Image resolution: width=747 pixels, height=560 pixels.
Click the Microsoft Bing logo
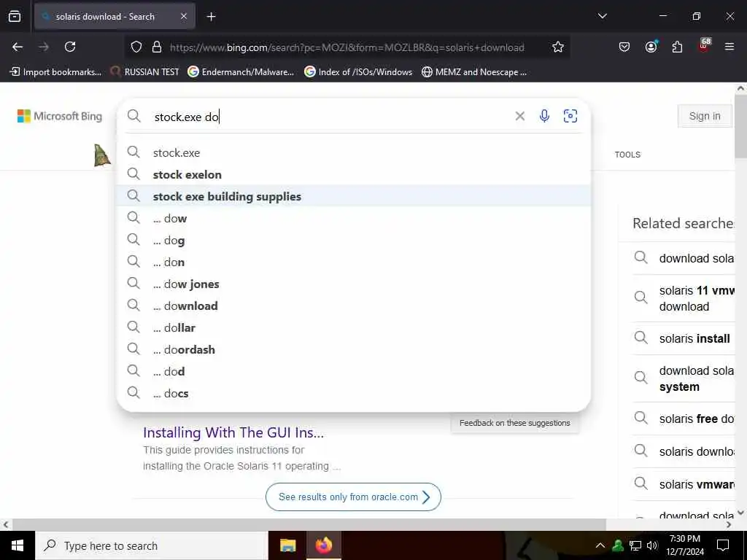point(60,116)
